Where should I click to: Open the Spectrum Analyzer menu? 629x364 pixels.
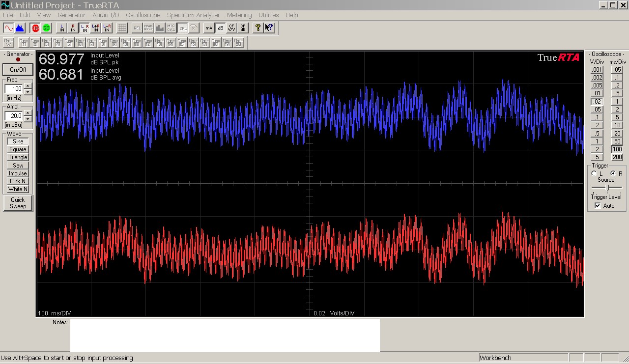194,15
